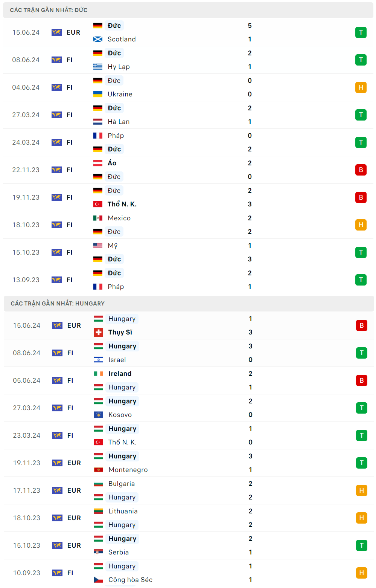This screenshot has height=588, width=376.
Task: Open the Montenegro team link
Action: click(128, 470)
